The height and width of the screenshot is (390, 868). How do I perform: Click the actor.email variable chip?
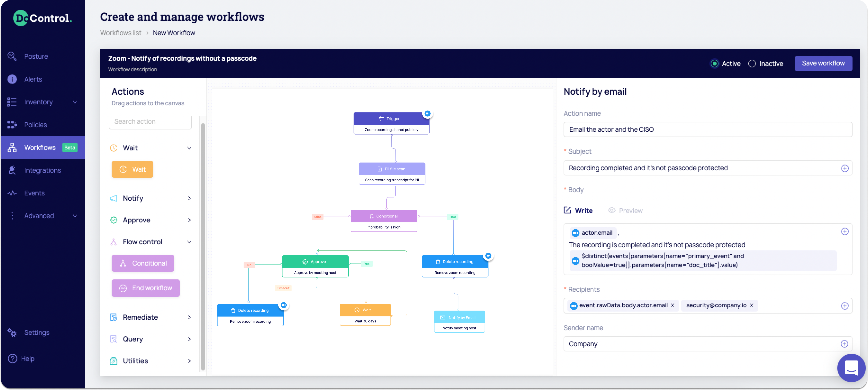(x=592, y=233)
